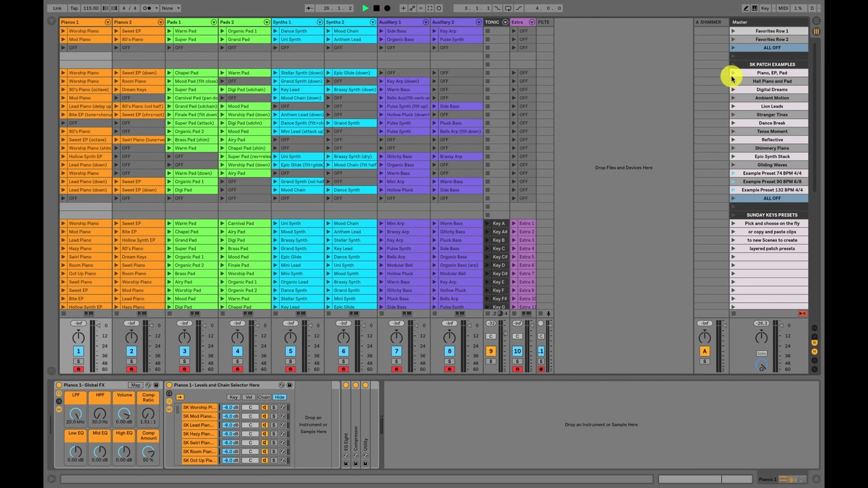
Task: Adjust track 2 pan knob
Action: (131, 337)
